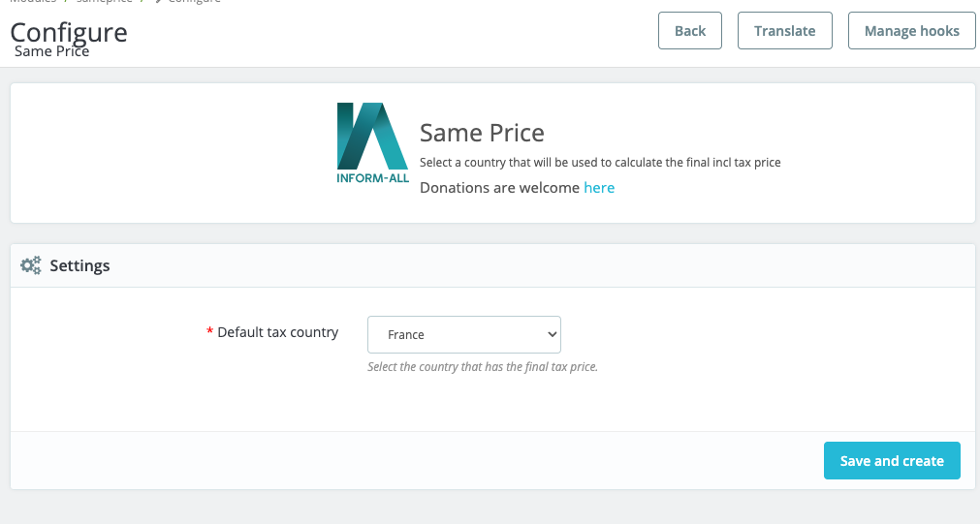Click the Same Price subtitle under Configure

[x=51, y=51]
